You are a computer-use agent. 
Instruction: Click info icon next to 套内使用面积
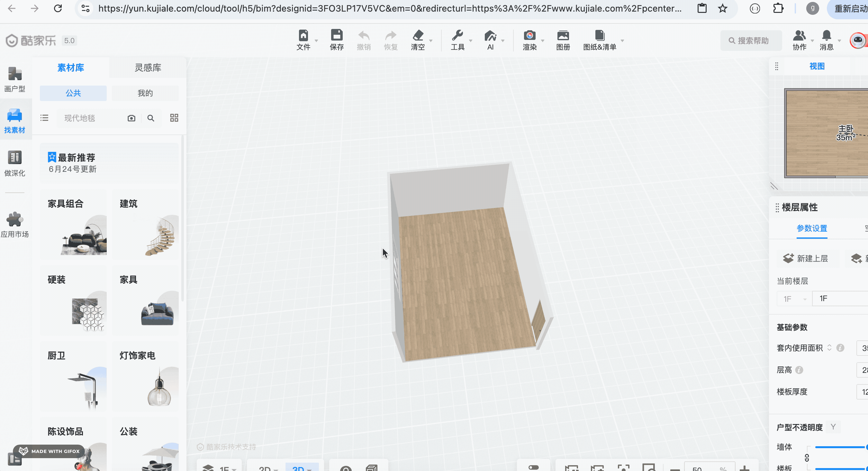click(840, 347)
